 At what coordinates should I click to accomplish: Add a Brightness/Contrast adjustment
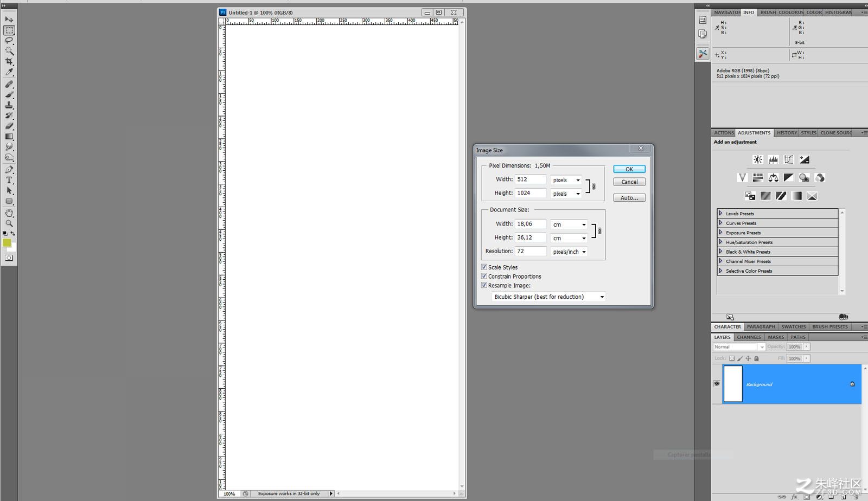click(758, 159)
